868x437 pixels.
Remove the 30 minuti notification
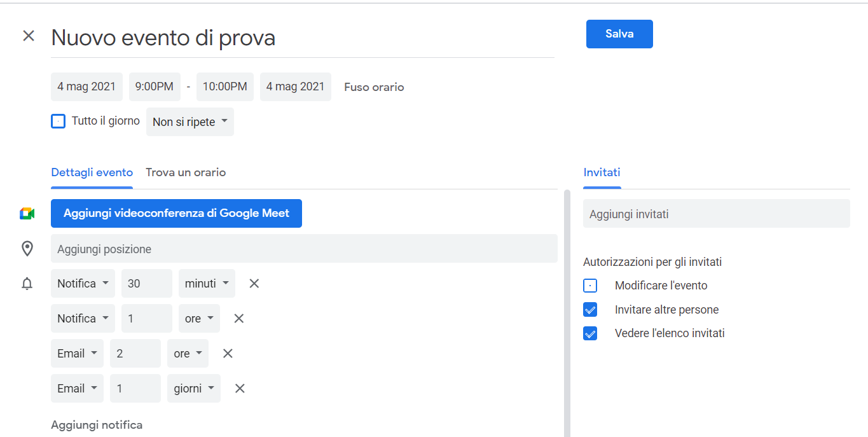click(254, 284)
